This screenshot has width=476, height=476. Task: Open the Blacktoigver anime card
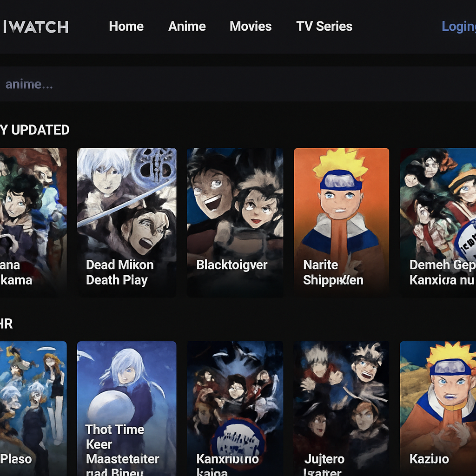(x=235, y=222)
